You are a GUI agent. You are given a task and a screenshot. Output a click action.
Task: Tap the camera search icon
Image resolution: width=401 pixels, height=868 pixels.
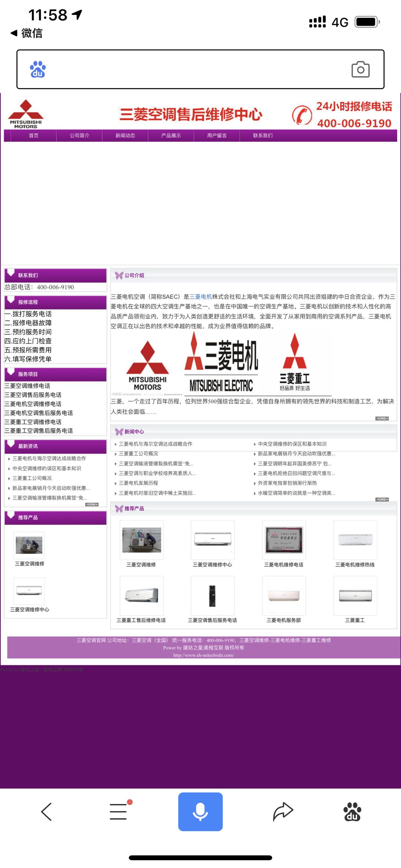(360, 69)
